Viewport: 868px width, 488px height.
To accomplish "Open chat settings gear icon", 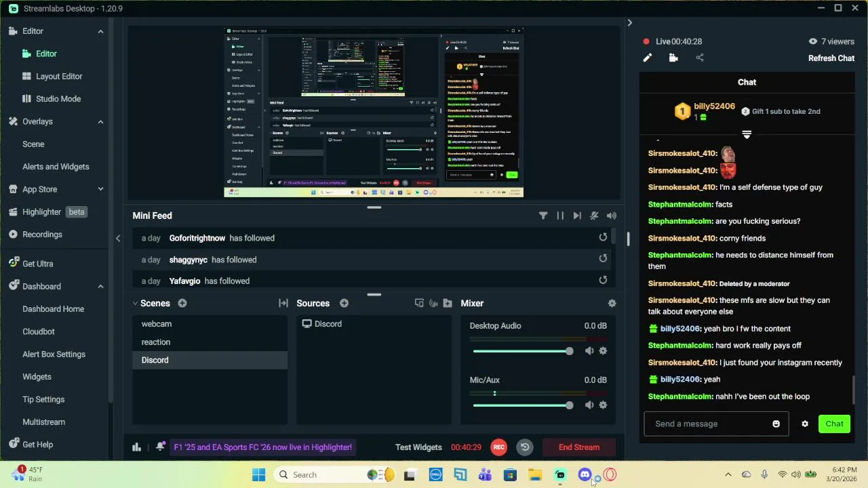I will [x=805, y=424].
